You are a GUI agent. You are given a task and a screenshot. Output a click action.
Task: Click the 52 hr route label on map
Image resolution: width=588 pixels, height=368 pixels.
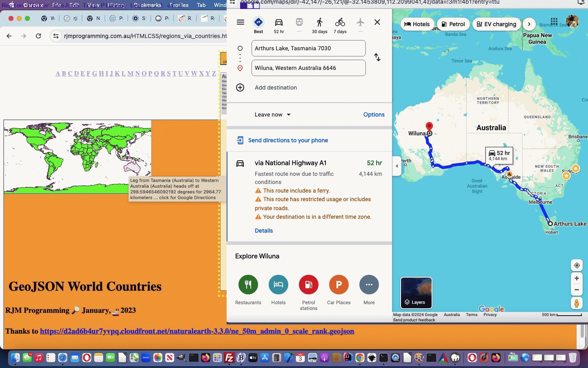coord(499,155)
